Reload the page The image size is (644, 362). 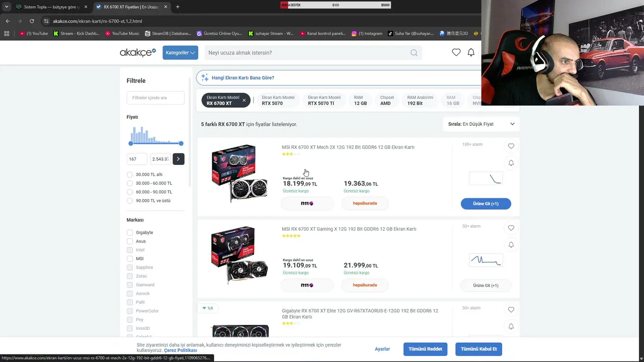coord(32,21)
